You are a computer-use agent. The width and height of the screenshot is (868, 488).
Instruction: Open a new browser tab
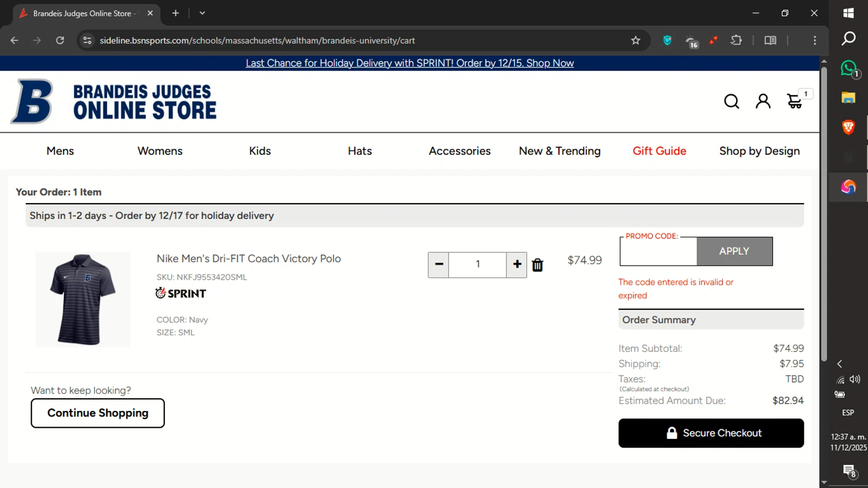pos(175,13)
